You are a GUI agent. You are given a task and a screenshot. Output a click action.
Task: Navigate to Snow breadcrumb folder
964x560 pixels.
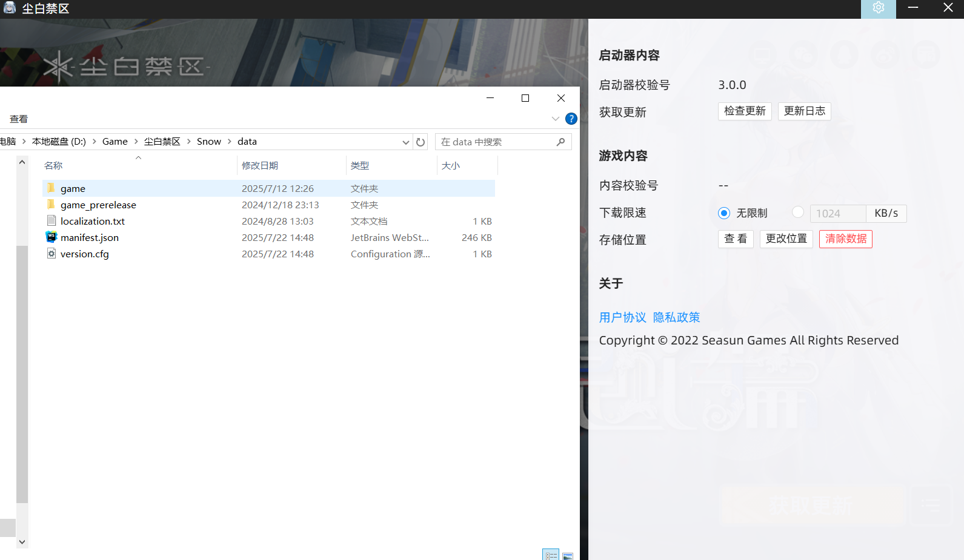click(x=209, y=141)
